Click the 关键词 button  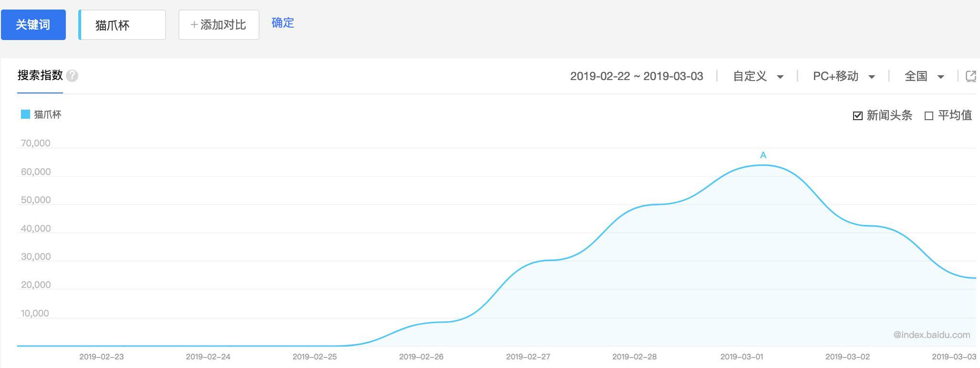pyautogui.click(x=33, y=25)
